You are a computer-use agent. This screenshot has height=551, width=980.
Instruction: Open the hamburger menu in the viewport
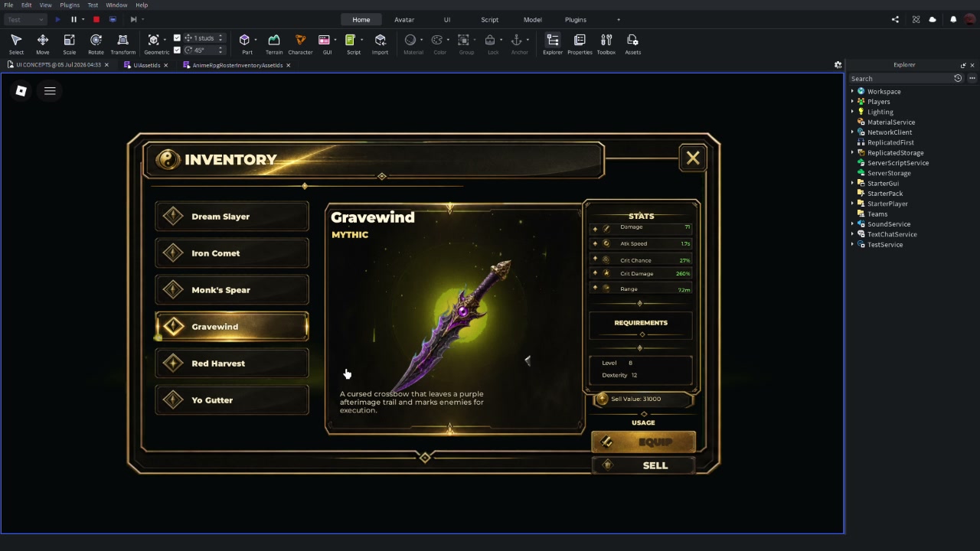[x=50, y=91]
